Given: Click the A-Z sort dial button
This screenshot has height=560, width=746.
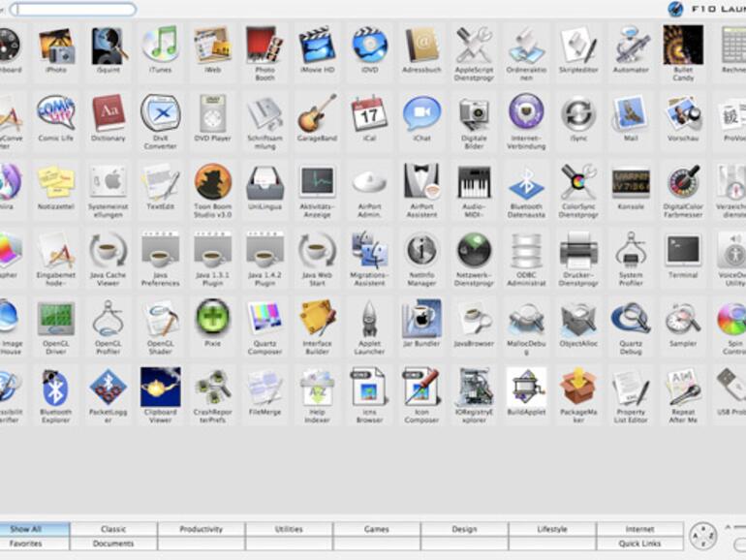Looking at the screenshot, I should point(702,536).
